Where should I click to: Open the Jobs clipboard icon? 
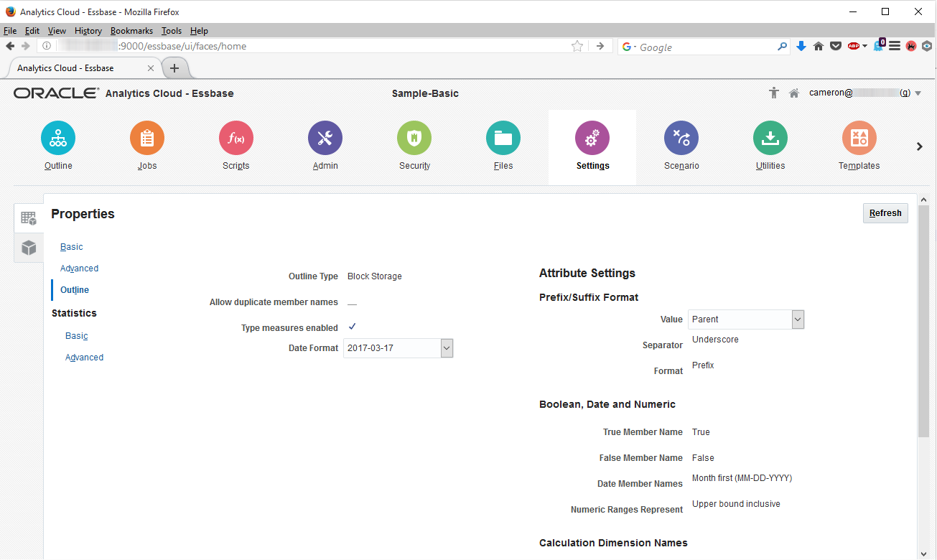pyautogui.click(x=147, y=138)
